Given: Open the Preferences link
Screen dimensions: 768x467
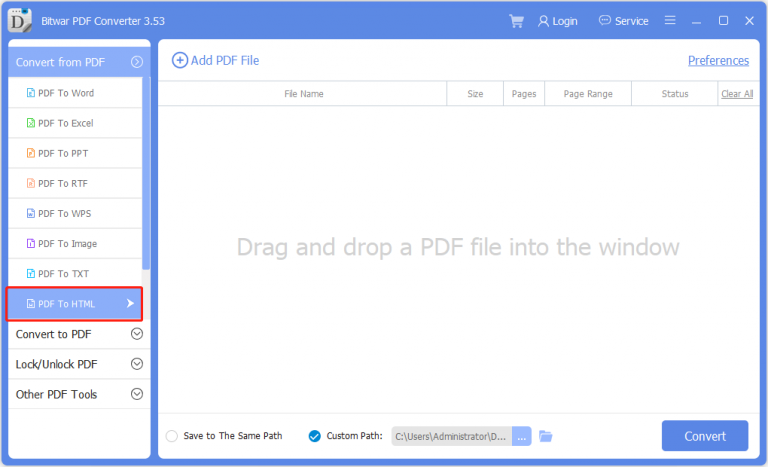Looking at the screenshot, I should pos(718,60).
